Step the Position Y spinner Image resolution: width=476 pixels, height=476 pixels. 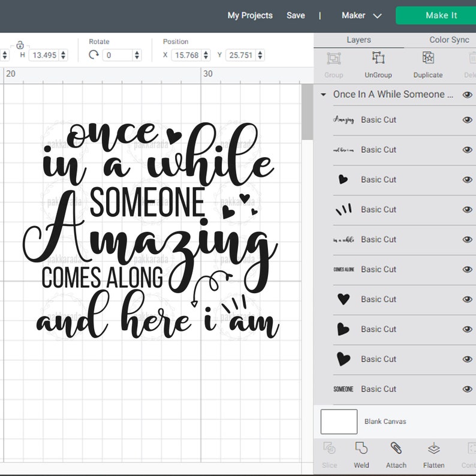tap(260, 55)
